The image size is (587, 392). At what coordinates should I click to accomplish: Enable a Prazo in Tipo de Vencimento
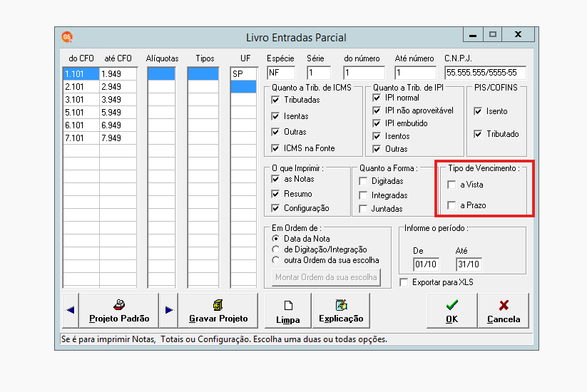point(452,205)
